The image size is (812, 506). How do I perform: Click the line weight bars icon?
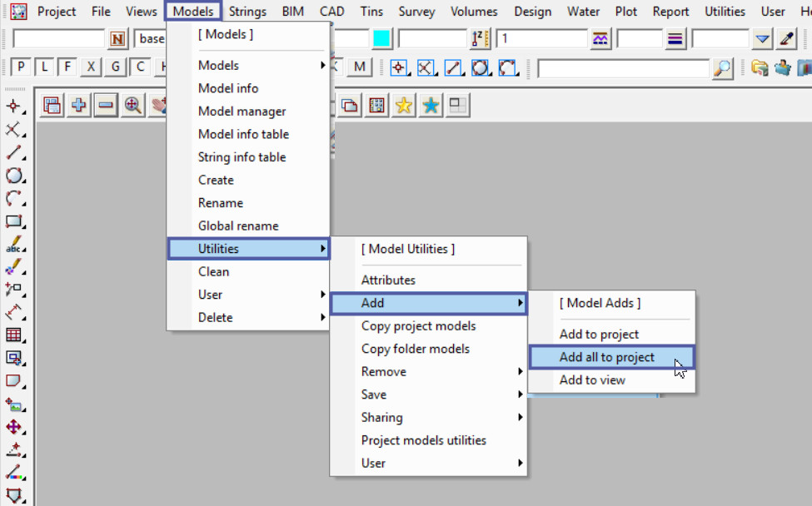pyautogui.click(x=675, y=39)
